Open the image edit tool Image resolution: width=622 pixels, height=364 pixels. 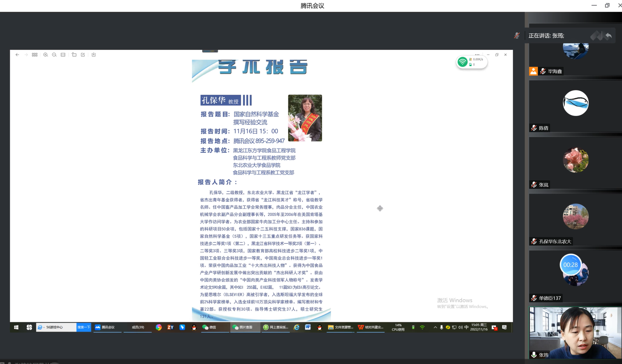[83, 55]
